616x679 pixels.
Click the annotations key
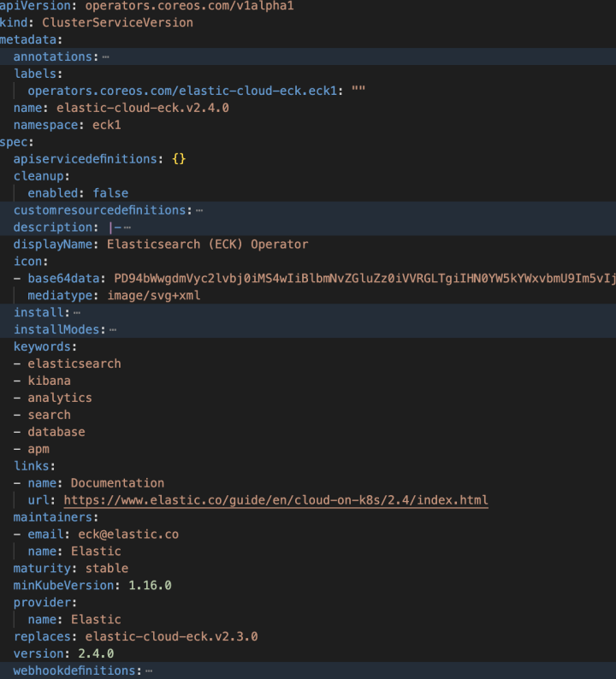[53, 56]
